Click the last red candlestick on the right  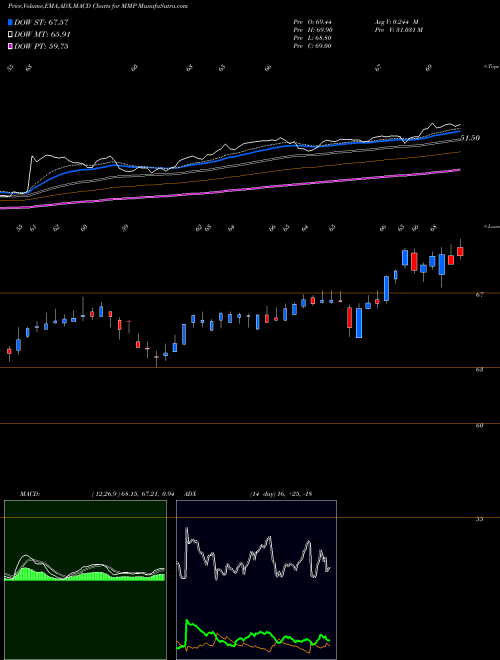pos(460,251)
